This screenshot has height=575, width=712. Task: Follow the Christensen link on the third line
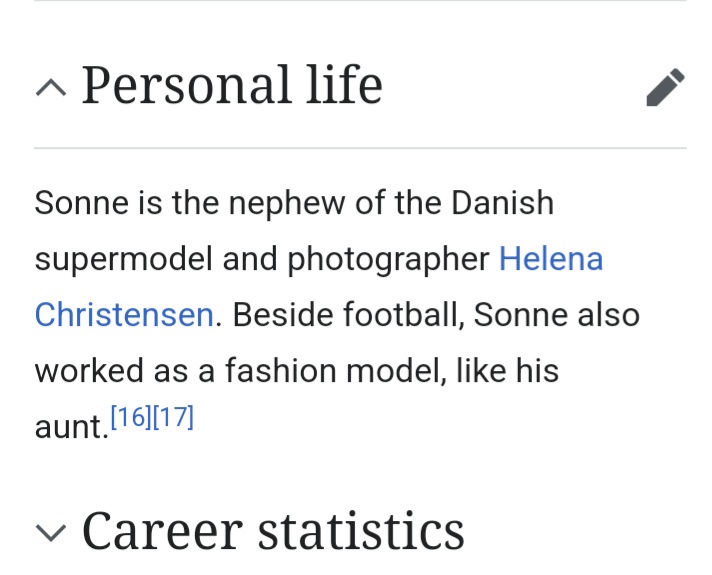124,315
